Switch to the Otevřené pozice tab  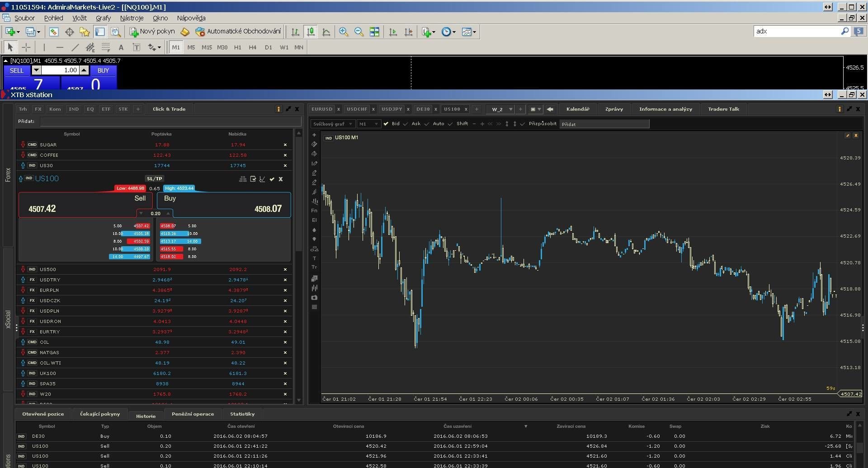tap(43, 414)
